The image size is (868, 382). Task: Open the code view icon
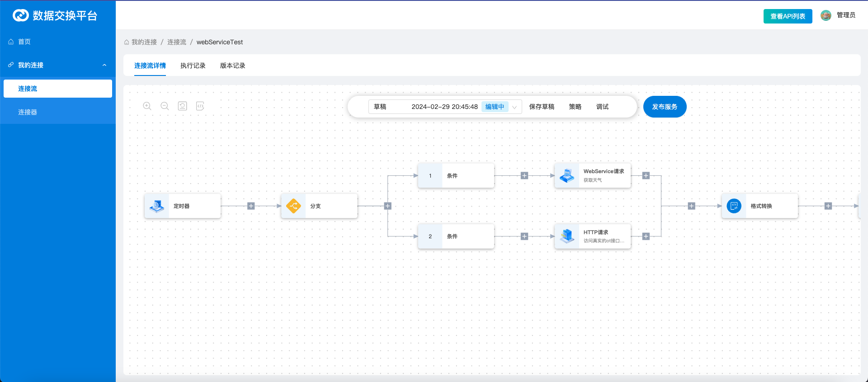pos(200,106)
